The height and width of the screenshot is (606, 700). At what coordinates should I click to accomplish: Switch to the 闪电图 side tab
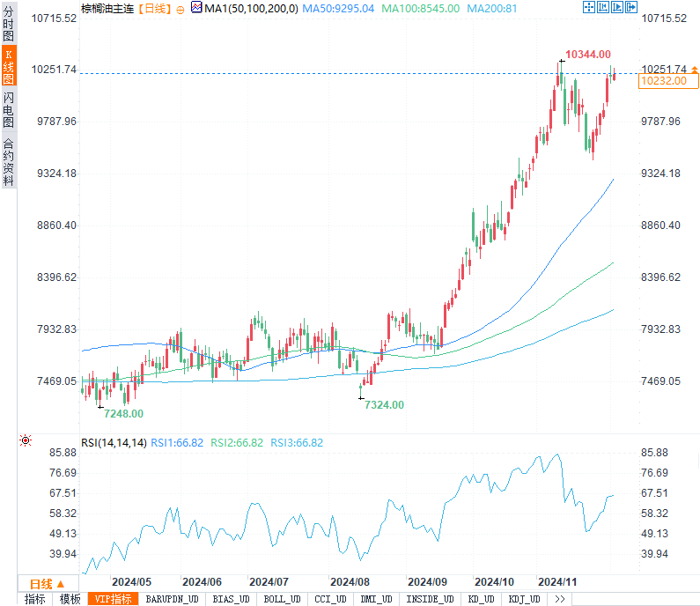[x=8, y=110]
